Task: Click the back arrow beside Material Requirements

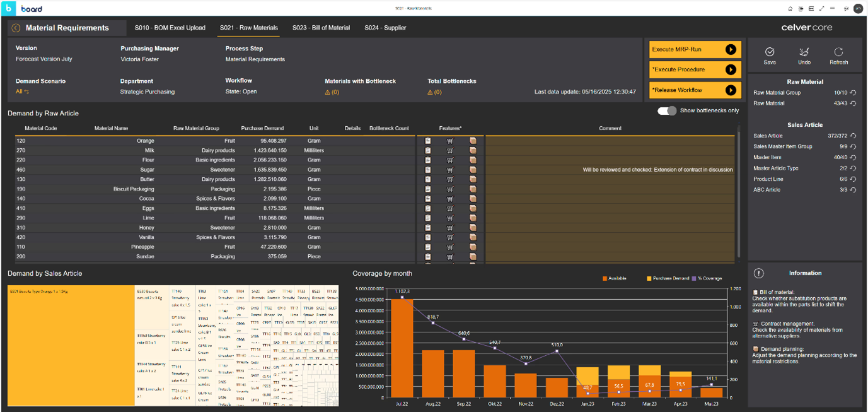Action: tap(16, 28)
